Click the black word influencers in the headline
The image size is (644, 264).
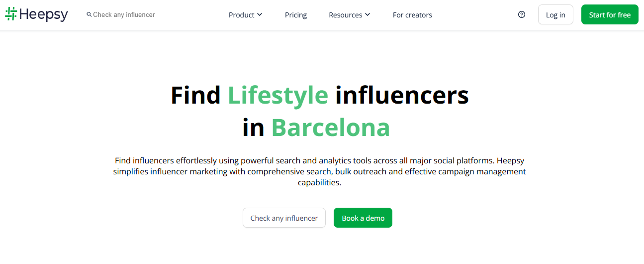(402, 95)
